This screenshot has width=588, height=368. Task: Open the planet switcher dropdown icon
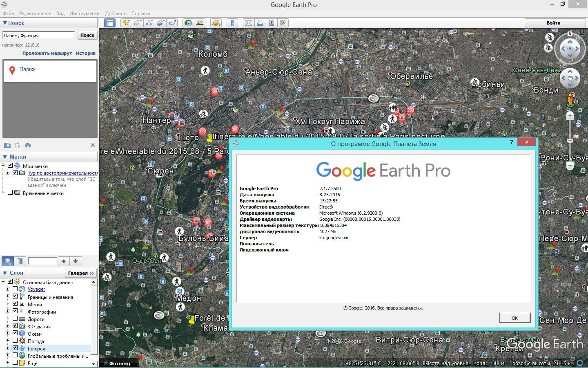click(x=216, y=23)
